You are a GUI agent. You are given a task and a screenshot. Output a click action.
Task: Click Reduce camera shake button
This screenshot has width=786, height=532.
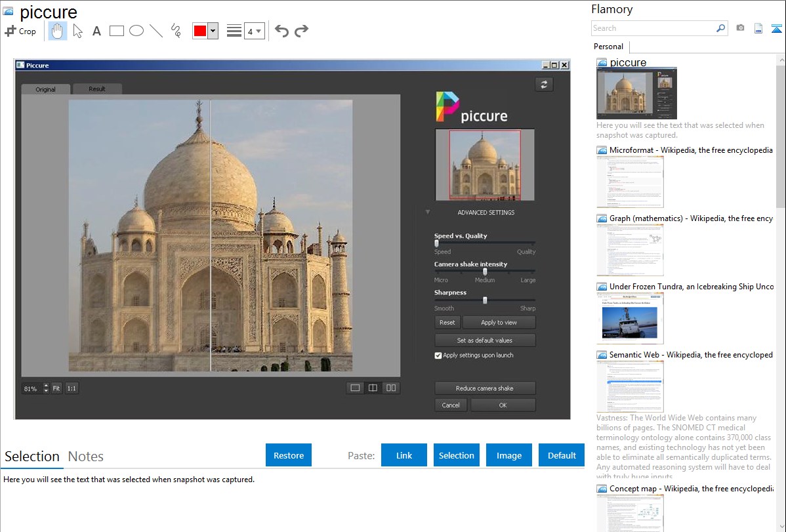click(x=485, y=388)
